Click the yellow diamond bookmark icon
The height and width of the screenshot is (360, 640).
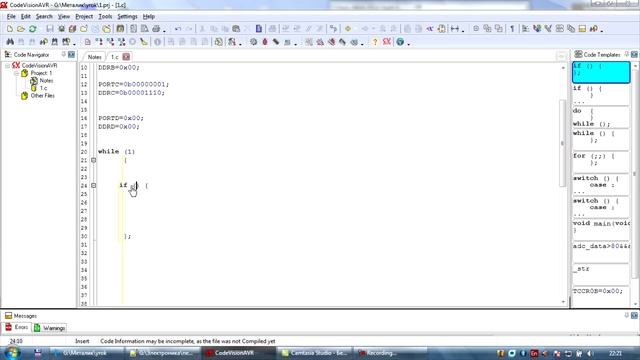coord(348,29)
